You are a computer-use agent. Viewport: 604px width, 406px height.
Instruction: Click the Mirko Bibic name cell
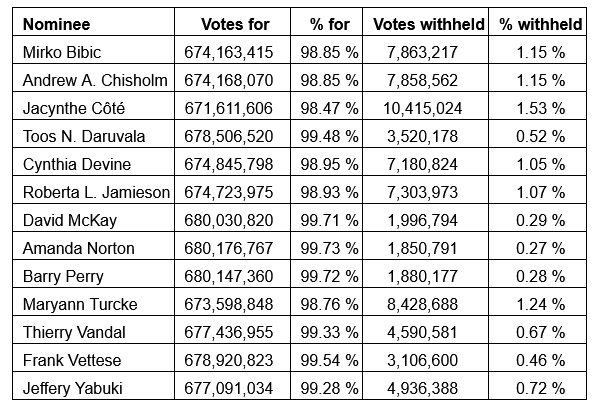(x=63, y=51)
